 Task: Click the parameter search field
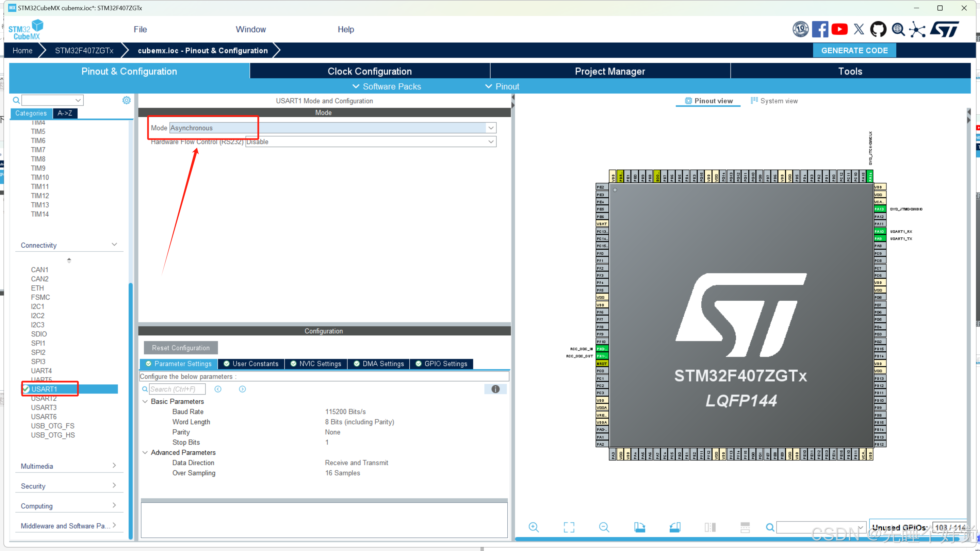pyautogui.click(x=177, y=389)
